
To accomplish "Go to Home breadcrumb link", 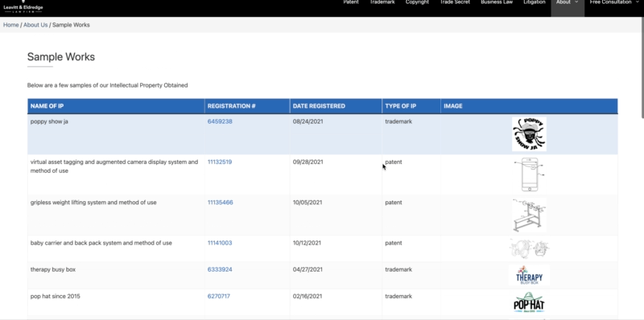I will tap(11, 25).
